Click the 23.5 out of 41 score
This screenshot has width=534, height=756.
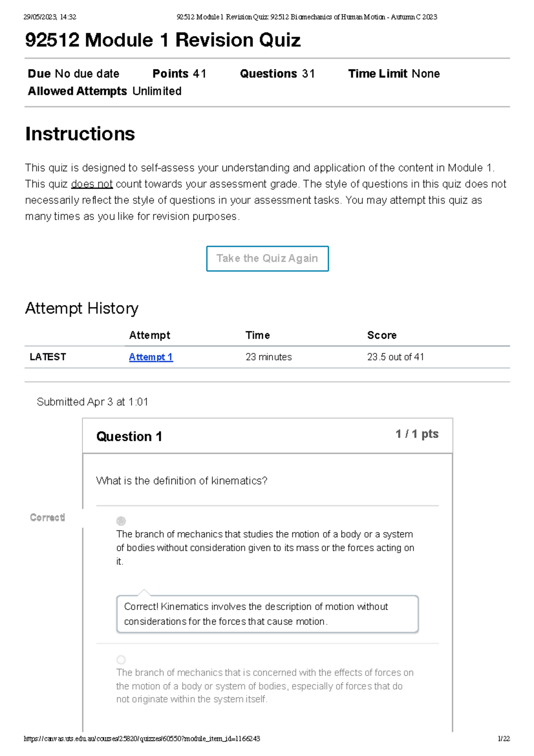(395, 357)
